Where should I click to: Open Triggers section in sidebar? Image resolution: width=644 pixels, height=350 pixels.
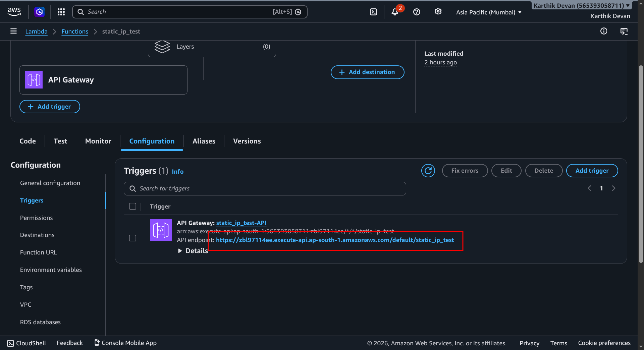32,200
